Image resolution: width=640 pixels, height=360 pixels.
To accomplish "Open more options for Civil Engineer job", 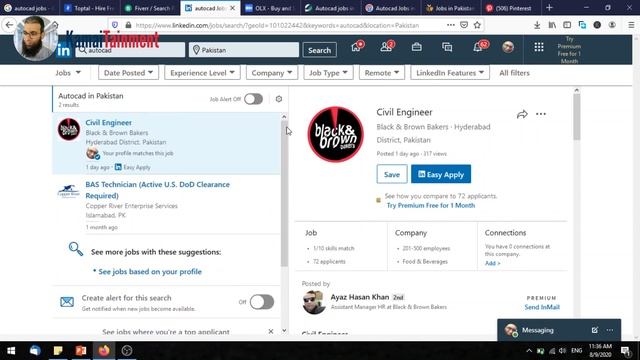I will (x=541, y=114).
